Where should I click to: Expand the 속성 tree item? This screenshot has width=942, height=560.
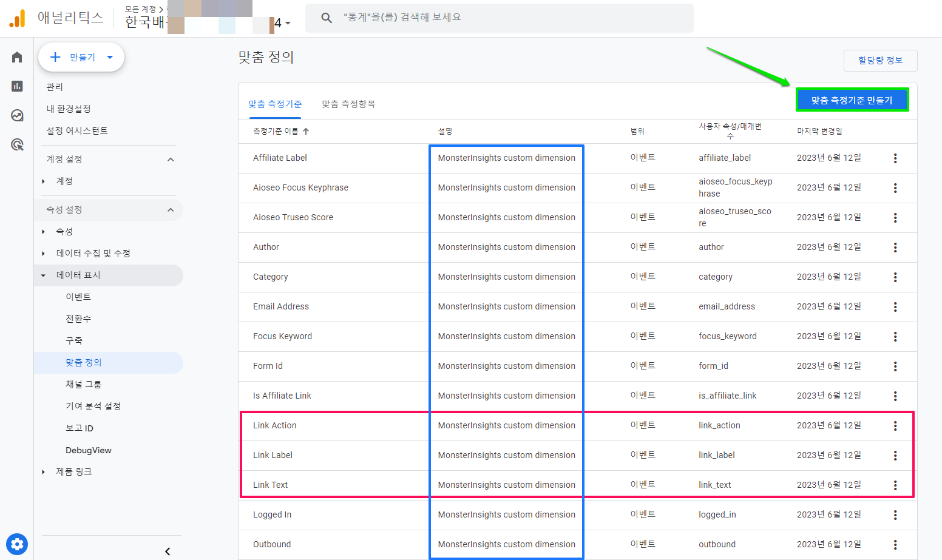(x=43, y=232)
